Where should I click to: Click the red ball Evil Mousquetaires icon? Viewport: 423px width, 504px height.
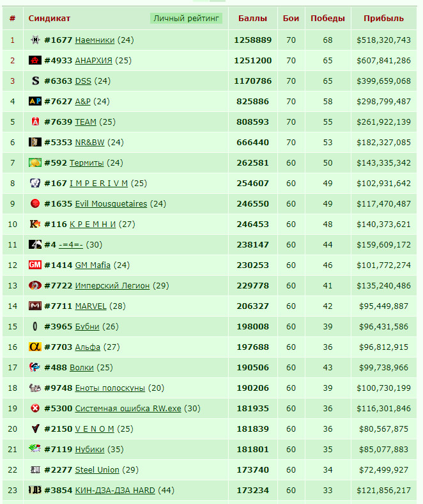[35, 203]
